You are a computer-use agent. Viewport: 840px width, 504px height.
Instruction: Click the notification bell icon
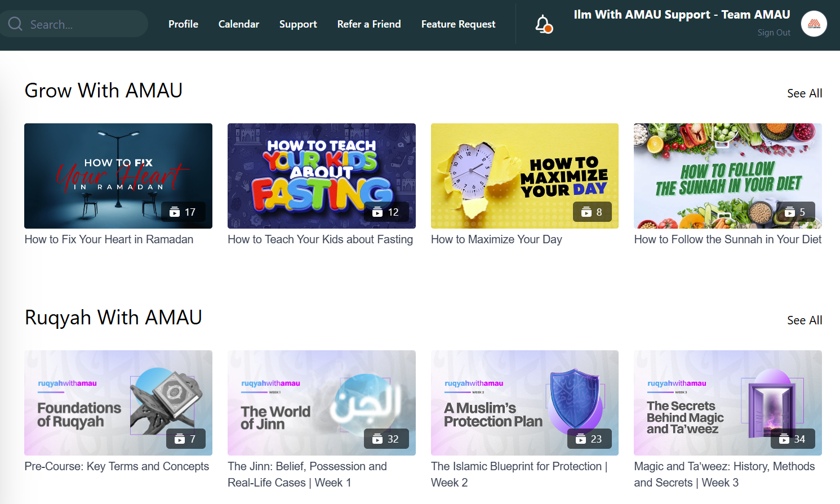tap(543, 24)
